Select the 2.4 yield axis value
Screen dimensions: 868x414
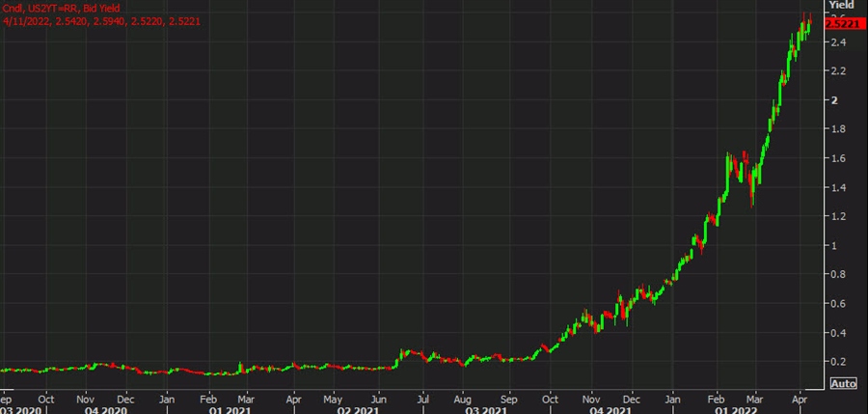coord(839,42)
